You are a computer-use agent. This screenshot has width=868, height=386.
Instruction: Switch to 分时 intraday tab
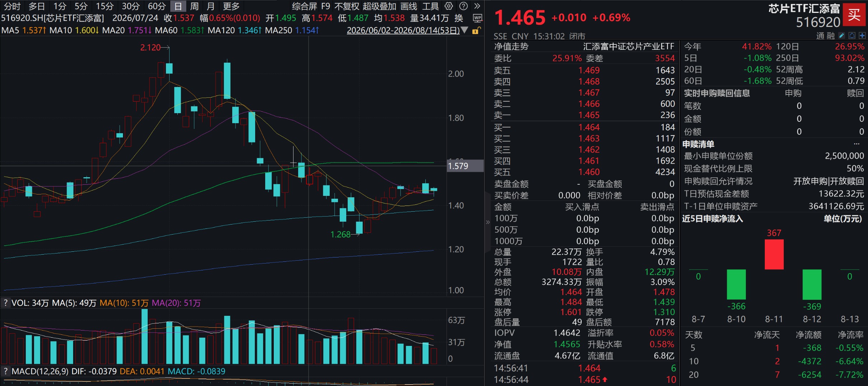tap(12, 6)
